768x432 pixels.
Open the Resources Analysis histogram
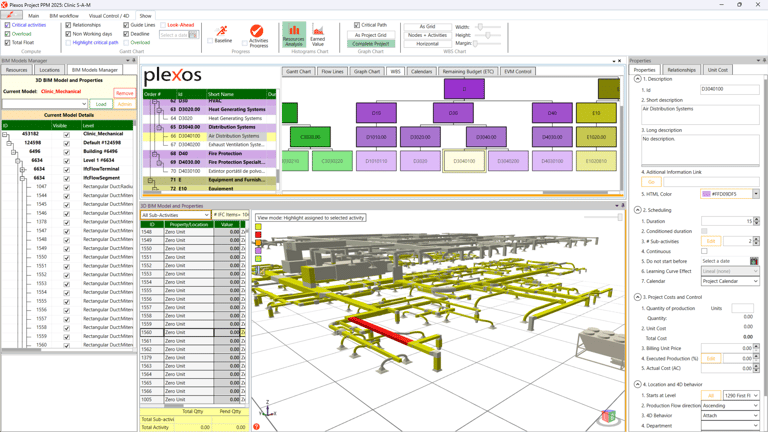[294, 34]
